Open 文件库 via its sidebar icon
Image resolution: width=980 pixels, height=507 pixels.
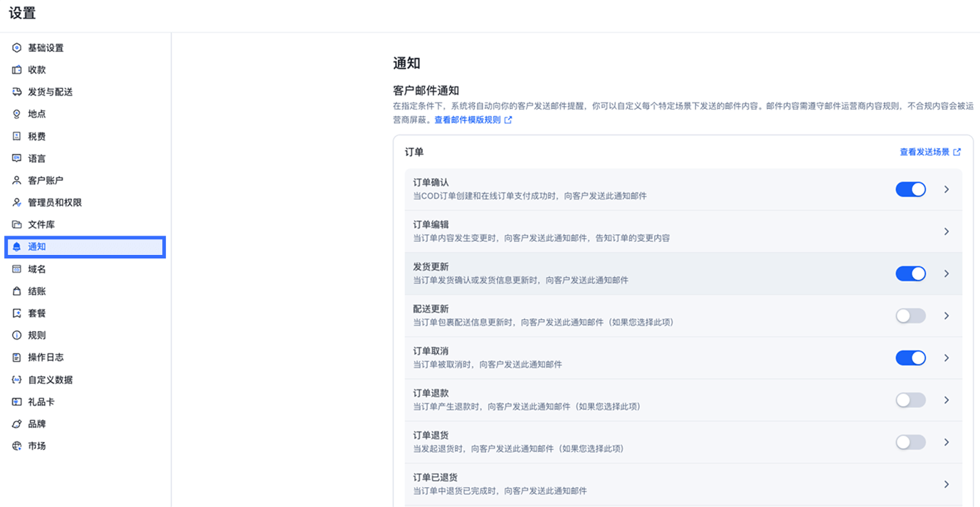pos(16,224)
